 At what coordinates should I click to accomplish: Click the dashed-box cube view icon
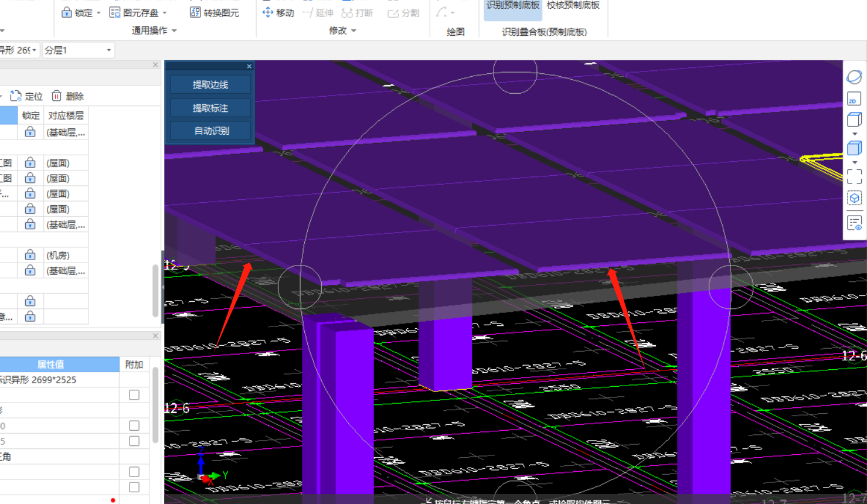pos(854,198)
